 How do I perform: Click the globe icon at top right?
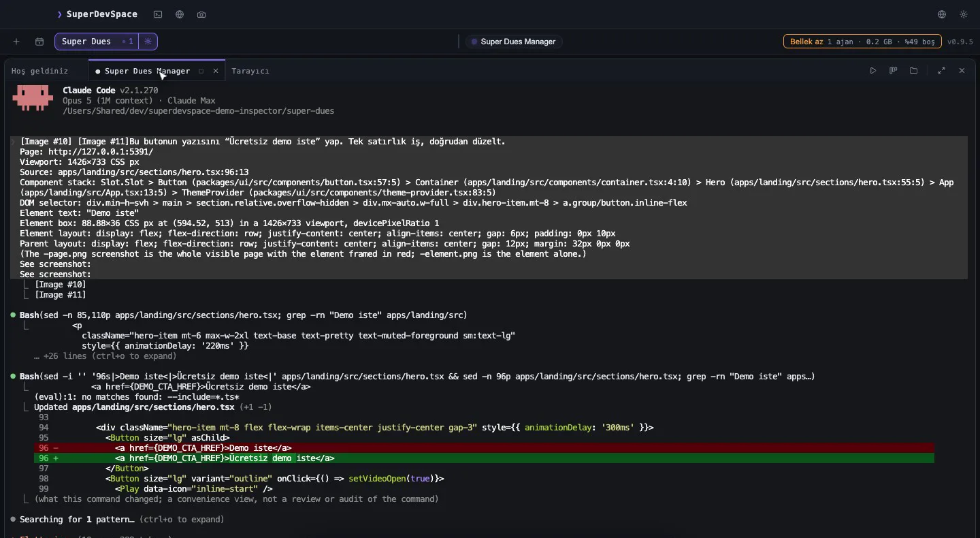point(942,14)
